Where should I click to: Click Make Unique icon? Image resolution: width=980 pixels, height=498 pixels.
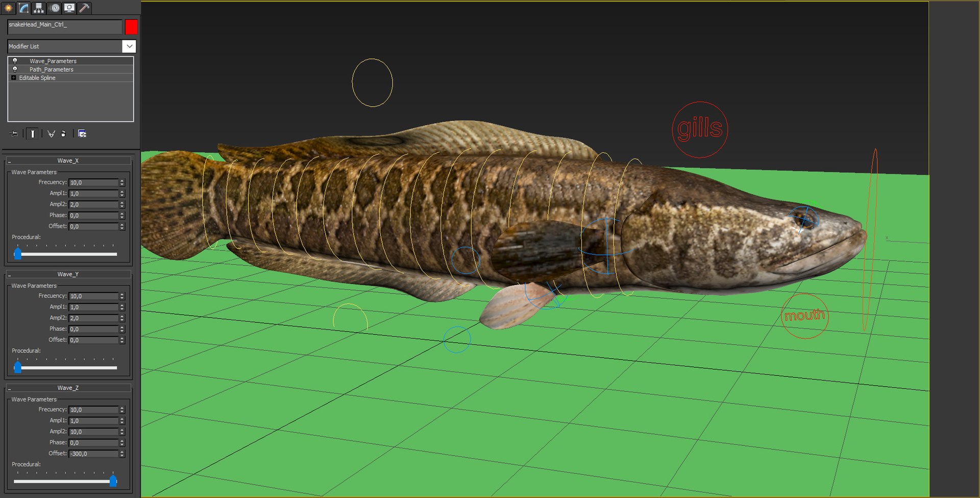tap(51, 133)
